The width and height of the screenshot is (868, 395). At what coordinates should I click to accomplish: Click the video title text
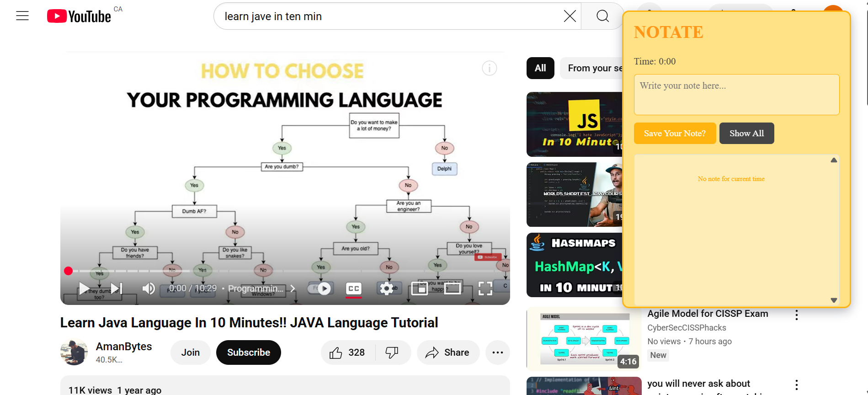coord(249,323)
